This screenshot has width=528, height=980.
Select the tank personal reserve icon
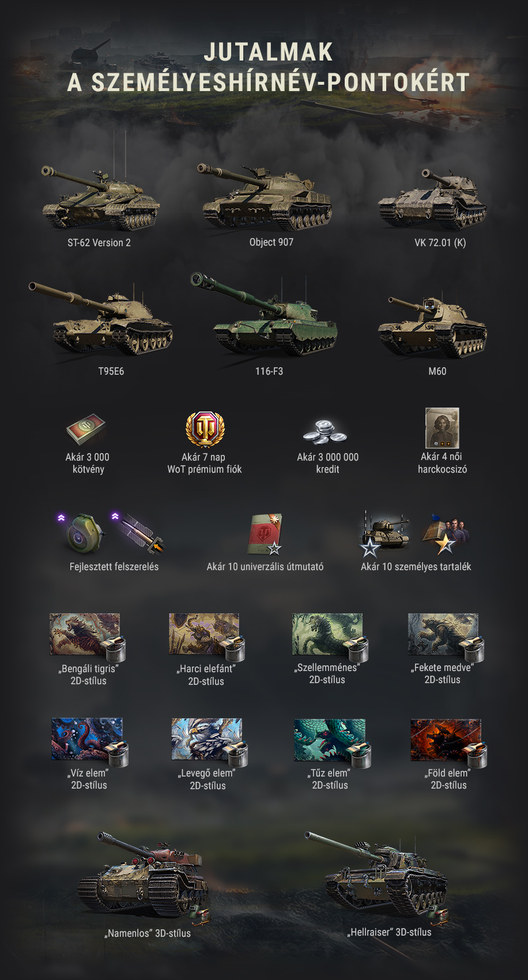(x=386, y=532)
